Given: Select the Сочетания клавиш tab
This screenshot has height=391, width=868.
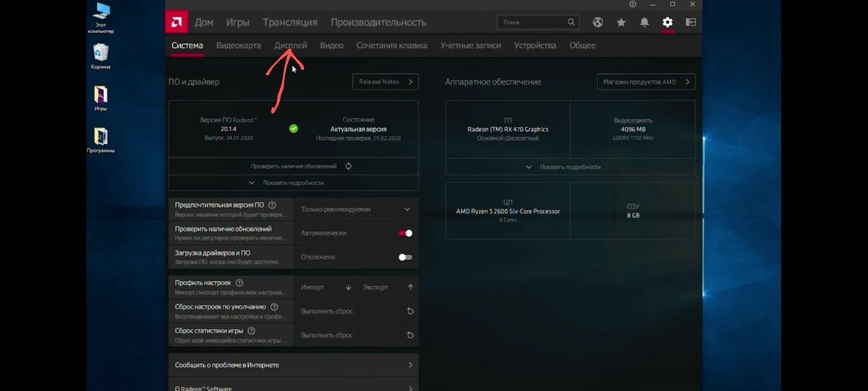Looking at the screenshot, I should pos(392,46).
